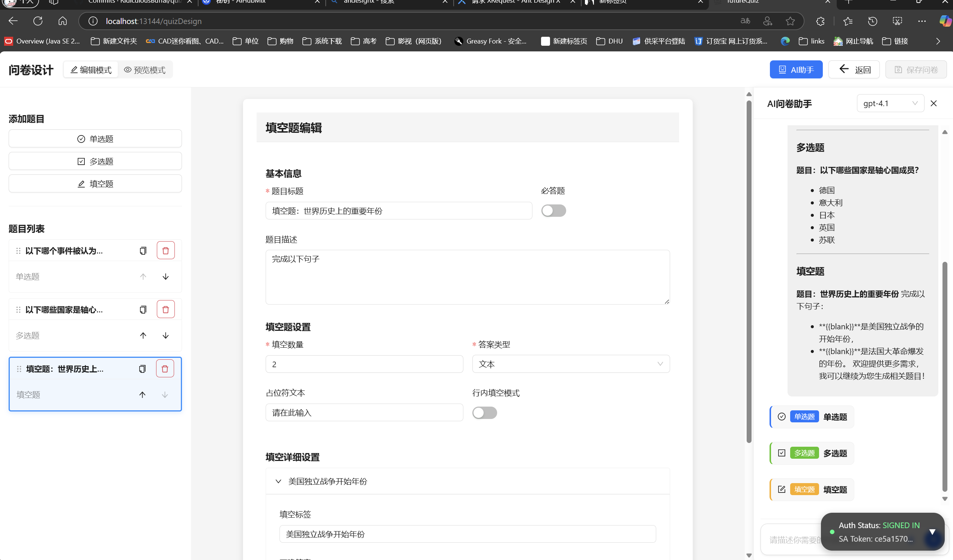The height and width of the screenshot is (560, 953).
Task: Click the AI助手 button
Action: click(796, 69)
